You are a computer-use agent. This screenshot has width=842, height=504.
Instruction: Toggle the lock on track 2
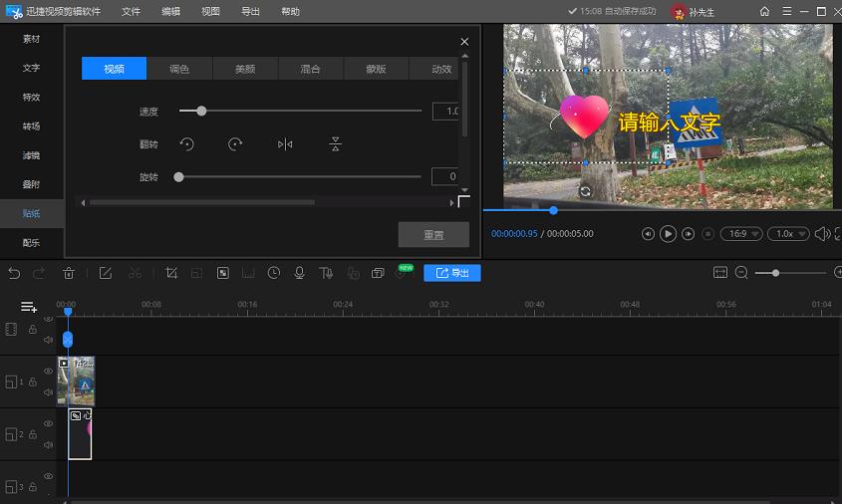[32, 435]
